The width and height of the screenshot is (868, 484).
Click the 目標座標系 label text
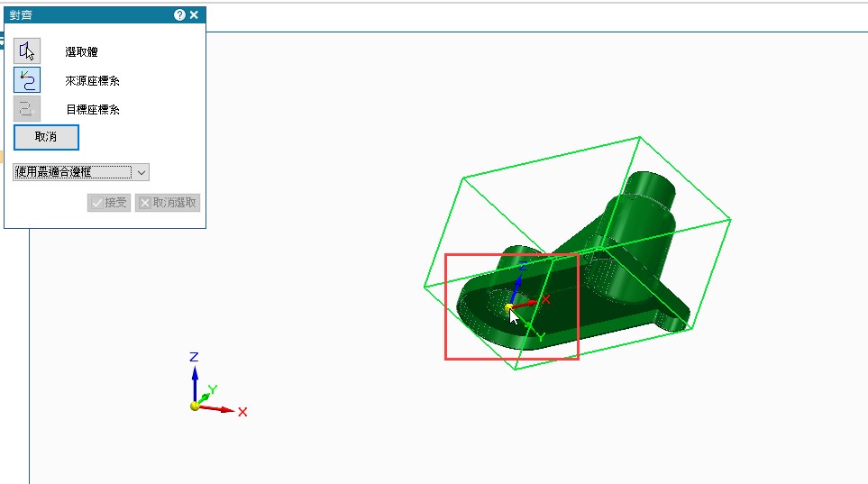click(93, 110)
